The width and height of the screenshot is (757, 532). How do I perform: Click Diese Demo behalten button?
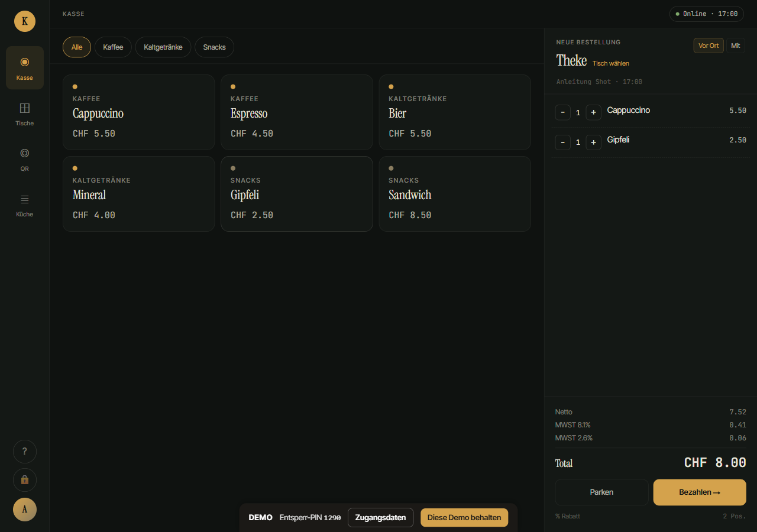tap(464, 518)
